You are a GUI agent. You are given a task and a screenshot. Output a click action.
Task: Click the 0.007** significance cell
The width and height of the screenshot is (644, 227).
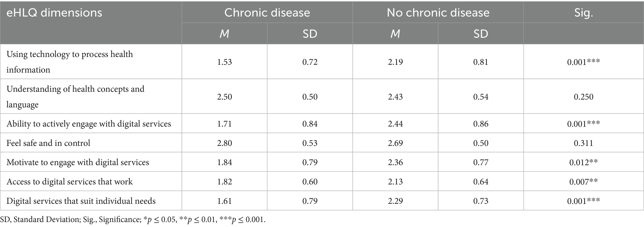583,182
